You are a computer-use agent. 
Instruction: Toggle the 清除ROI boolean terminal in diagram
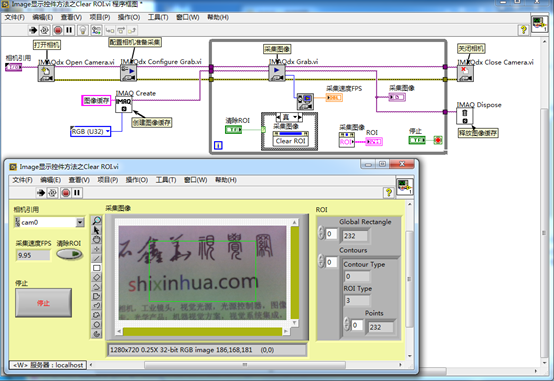coord(233,130)
